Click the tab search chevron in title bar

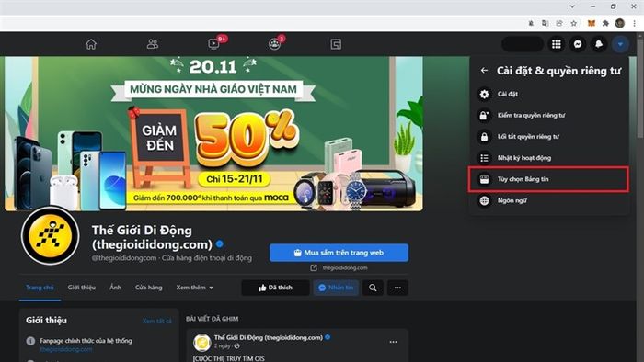pos(572,6)
